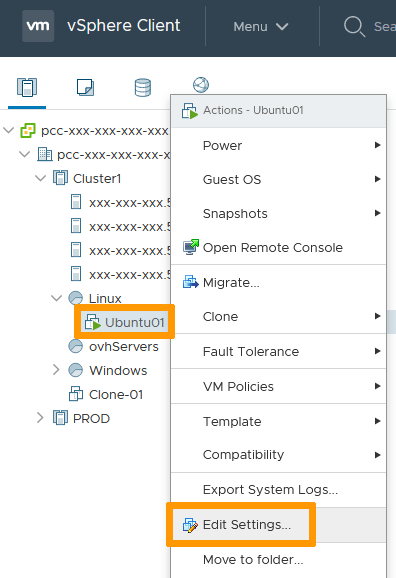Click into the Search field
Screen dimensions: 396x578
click(385, 27)
